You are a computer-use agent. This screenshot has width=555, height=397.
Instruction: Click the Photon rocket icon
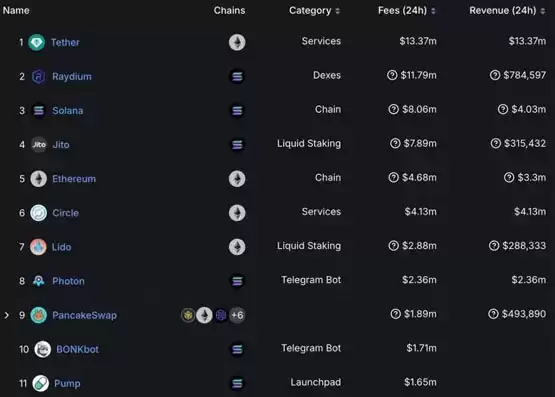(39, 281)
